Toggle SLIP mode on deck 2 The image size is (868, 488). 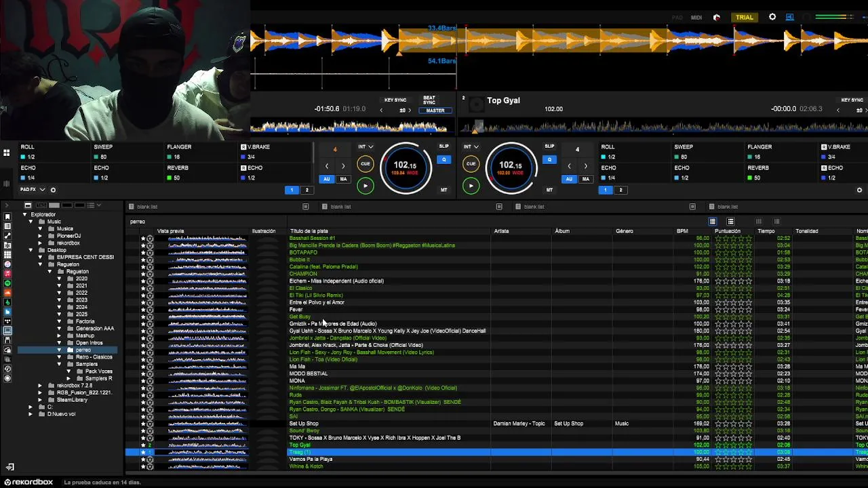549,146
